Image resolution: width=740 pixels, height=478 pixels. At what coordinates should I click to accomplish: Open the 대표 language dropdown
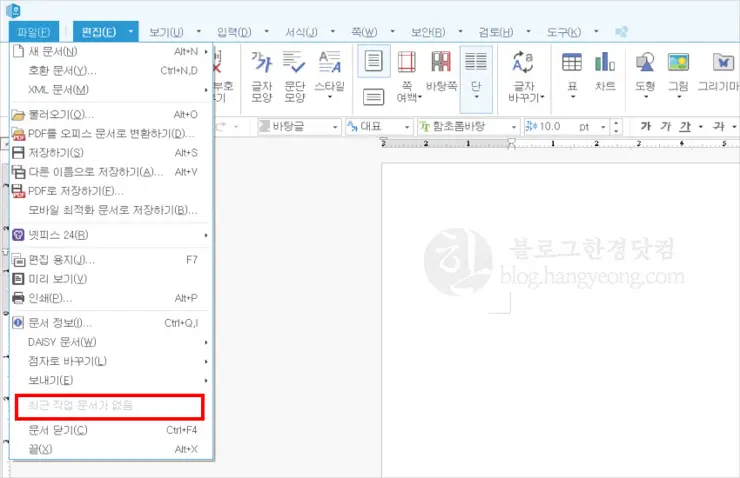[x=379, y=126]
